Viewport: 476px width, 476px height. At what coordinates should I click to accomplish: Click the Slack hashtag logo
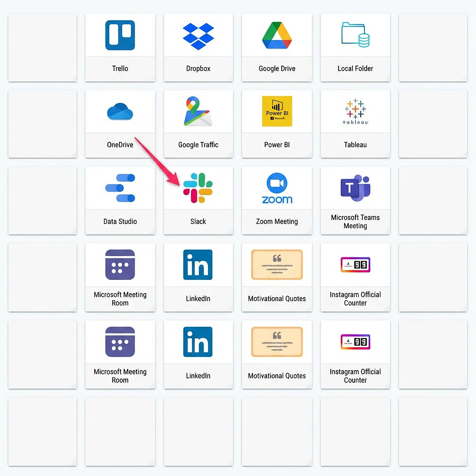[198, 187]
